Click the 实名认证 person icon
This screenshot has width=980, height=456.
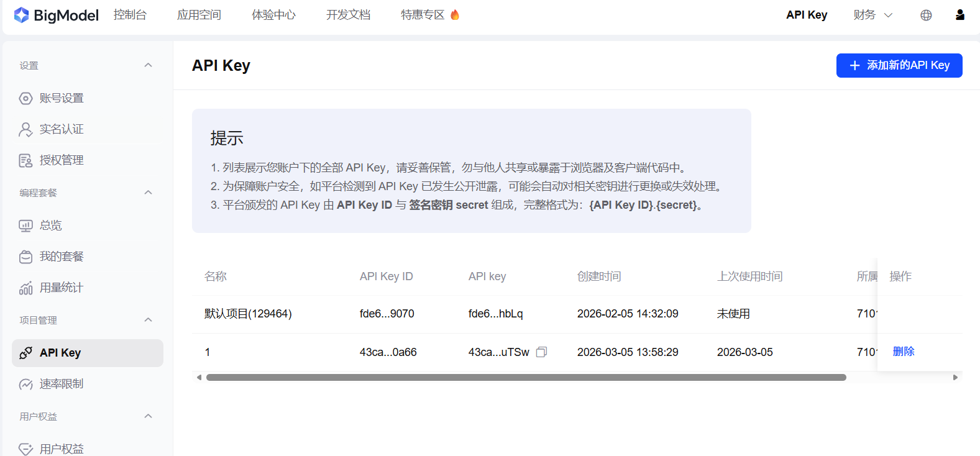(25, 129)
